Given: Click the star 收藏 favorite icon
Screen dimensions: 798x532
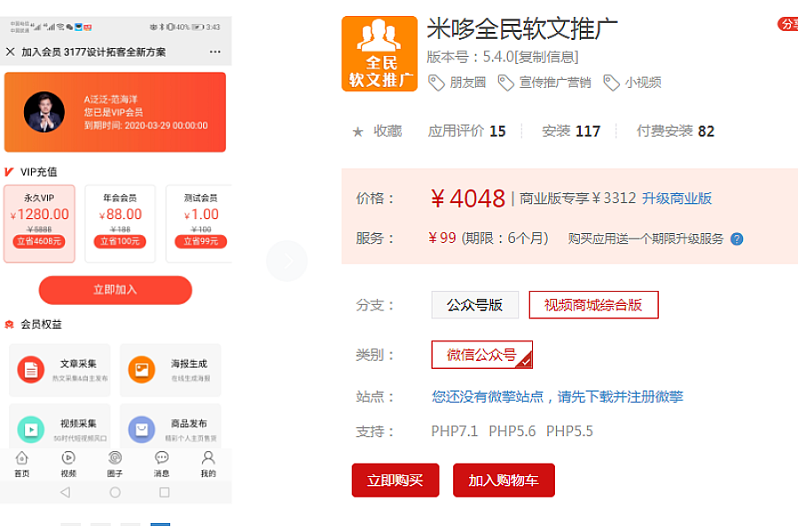Looking at the screenshot, I should [x=358, y=132].
